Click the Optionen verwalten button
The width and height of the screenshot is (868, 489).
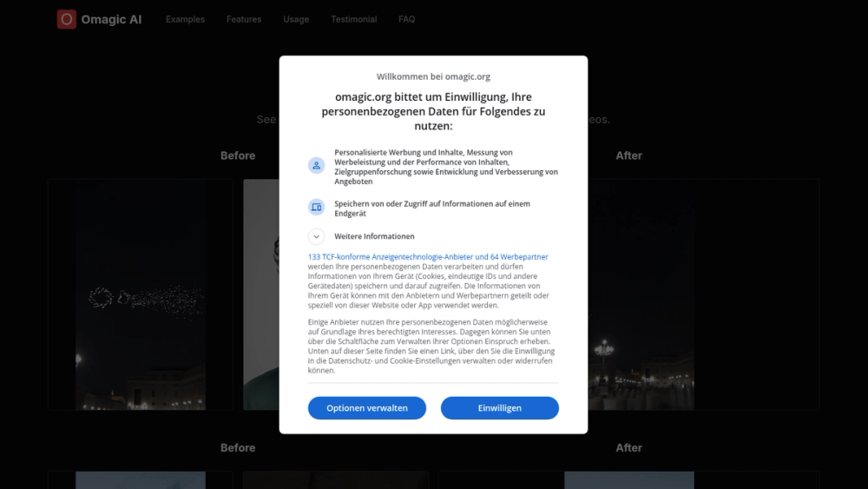(x=367, y=408)
